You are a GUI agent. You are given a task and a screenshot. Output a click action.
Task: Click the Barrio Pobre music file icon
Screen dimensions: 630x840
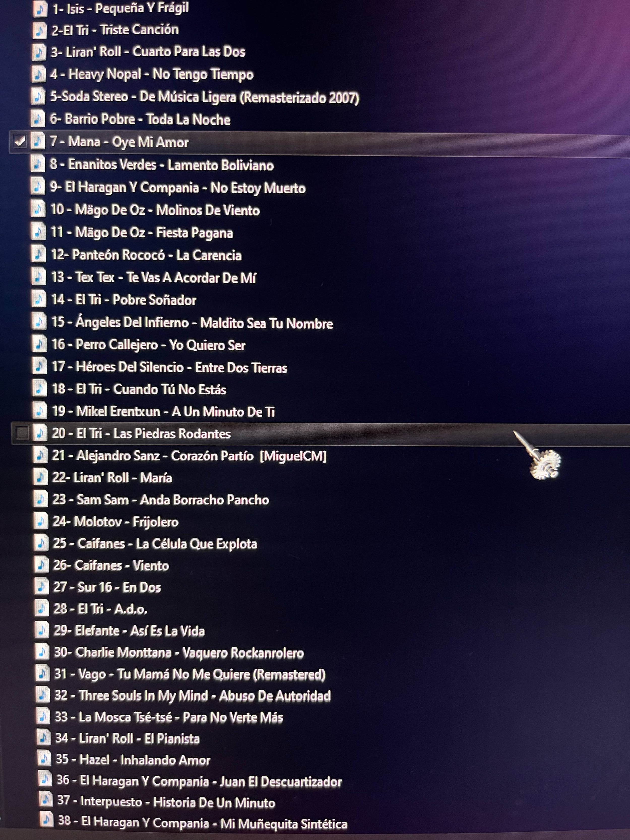click(38, 119)
